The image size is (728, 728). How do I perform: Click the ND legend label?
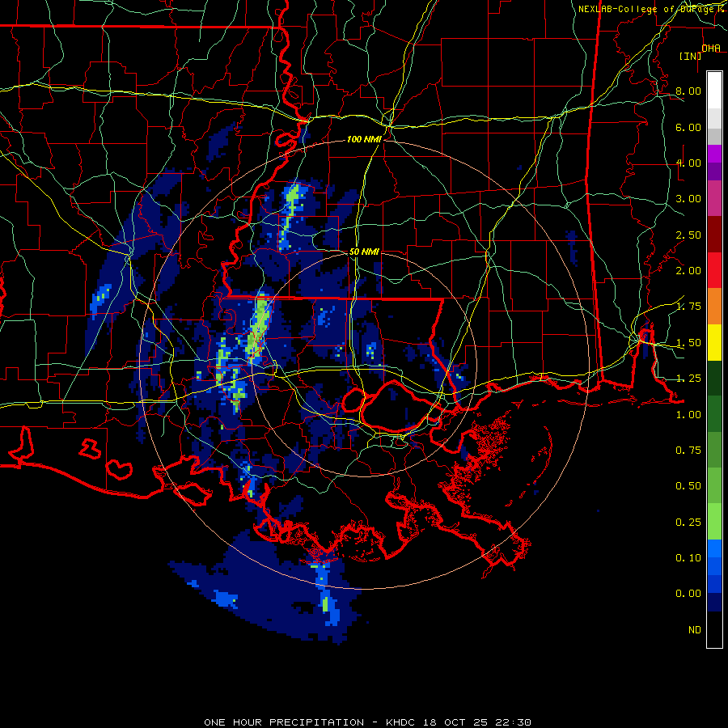point(695,630)
